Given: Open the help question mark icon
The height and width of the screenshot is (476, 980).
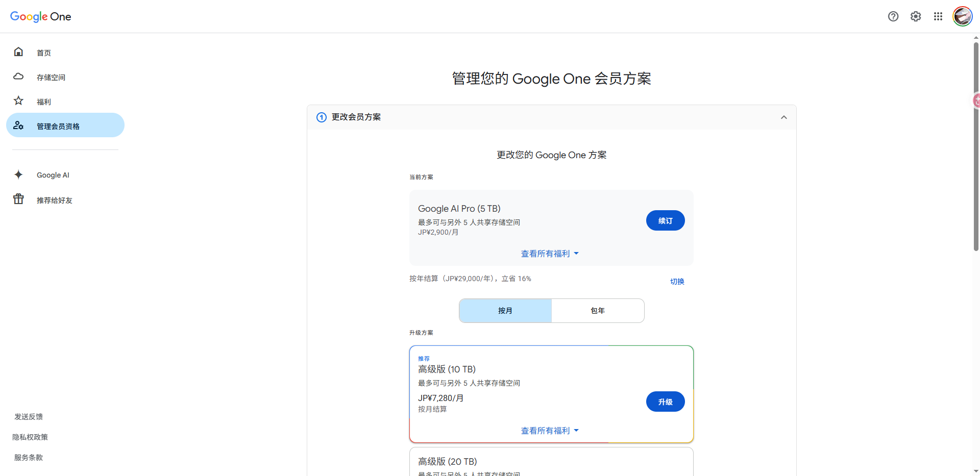Looking at the screenshot, I should pyautogui.click(x=893, y=16).
